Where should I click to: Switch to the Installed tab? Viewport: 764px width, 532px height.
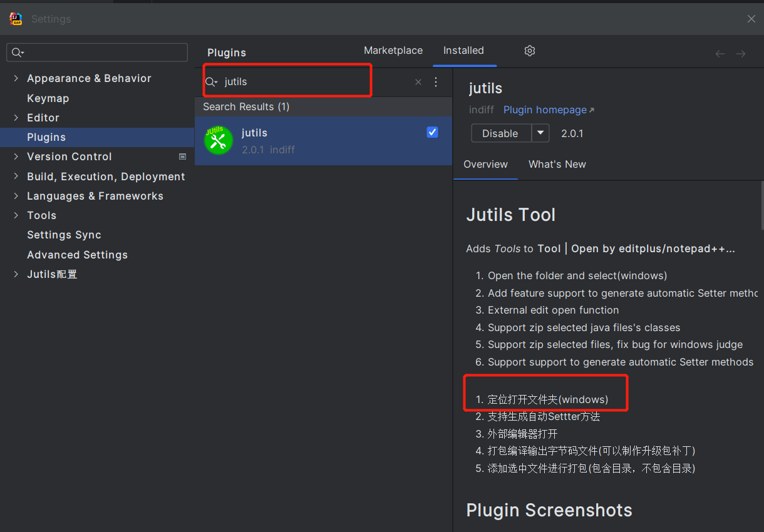click(463, 51)
